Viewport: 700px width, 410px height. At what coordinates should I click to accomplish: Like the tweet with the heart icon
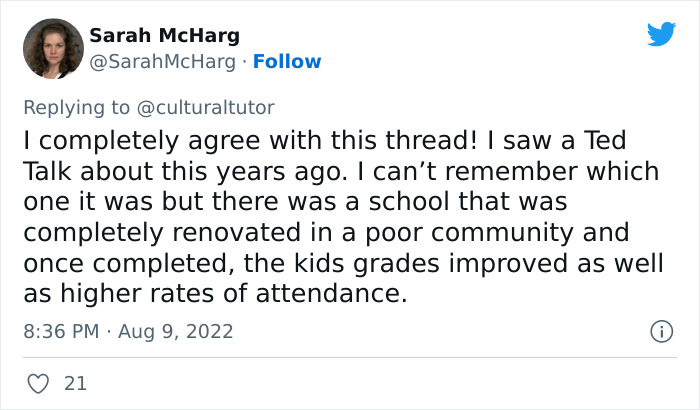tap(40, 383)
